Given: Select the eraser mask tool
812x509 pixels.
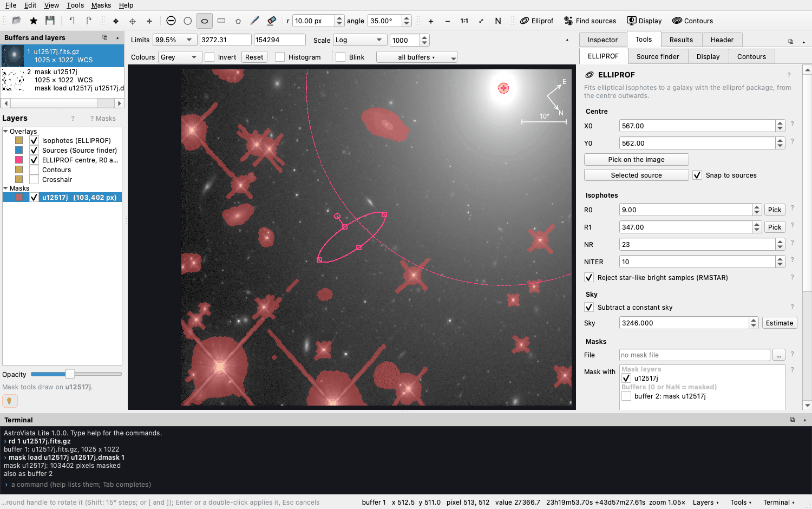Looking at the screenshot, I should coord(272,21).
